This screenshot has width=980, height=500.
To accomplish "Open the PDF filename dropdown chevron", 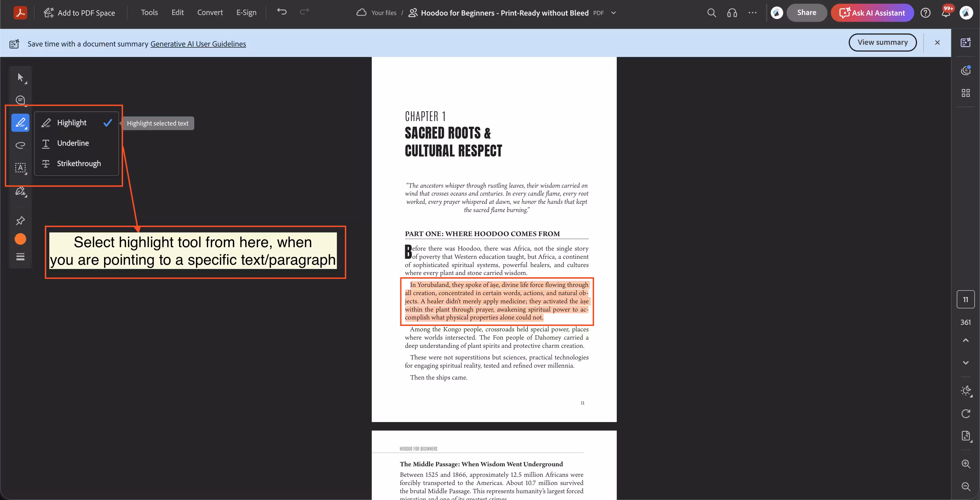I will click(x=613, y=12).
